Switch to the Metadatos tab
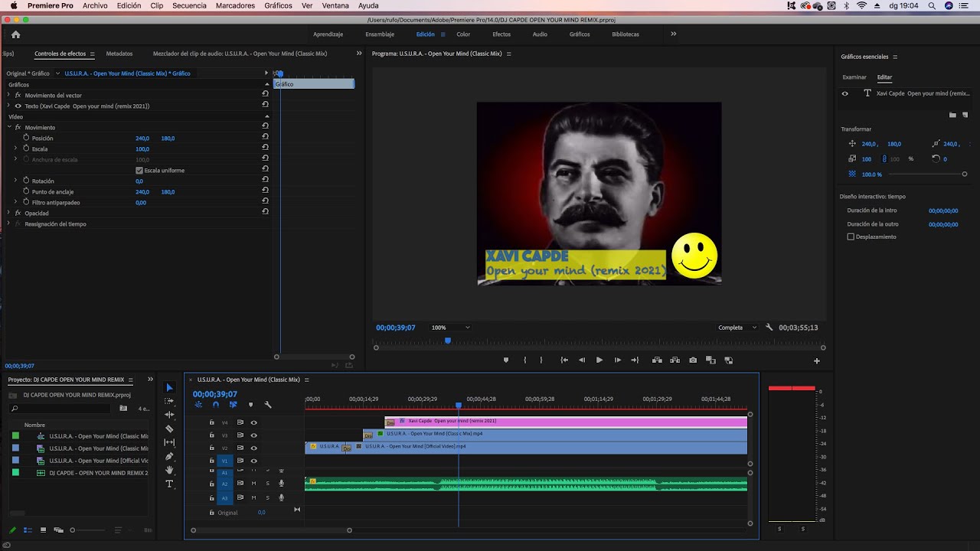 coord(119,54)
